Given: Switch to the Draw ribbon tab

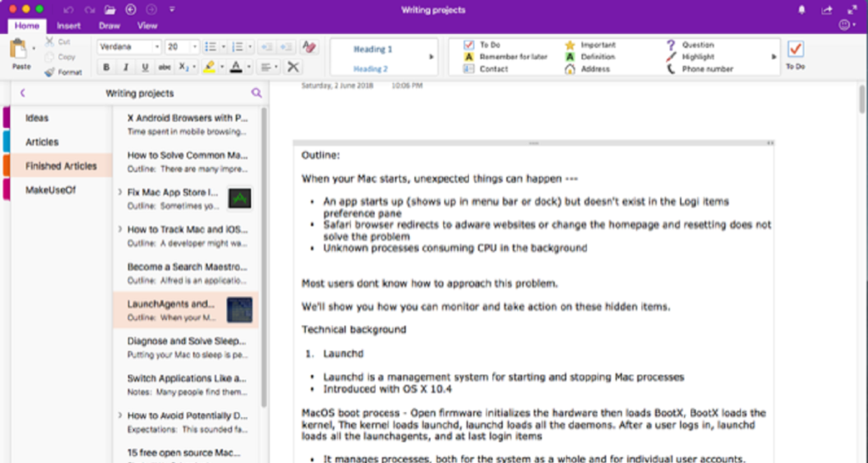Looking at the screenshot, I should pos(109,25).
